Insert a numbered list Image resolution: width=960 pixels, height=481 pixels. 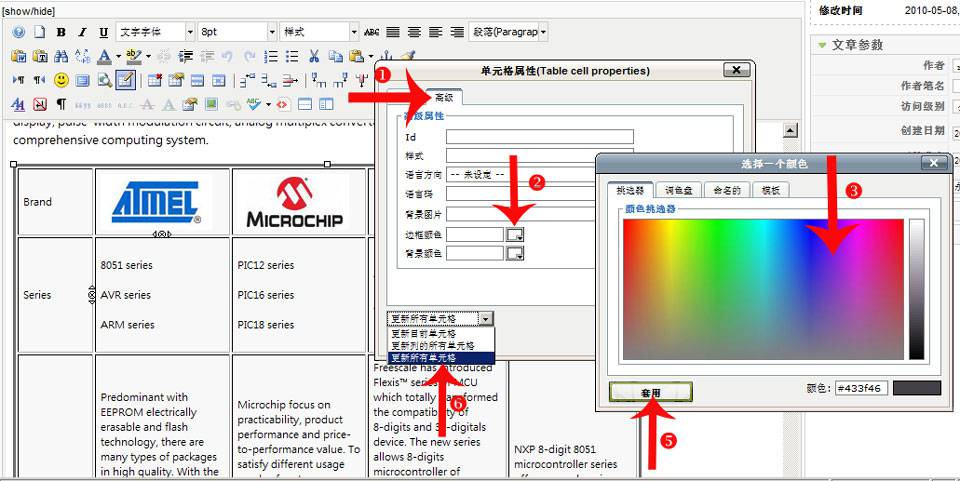point(271,56)
